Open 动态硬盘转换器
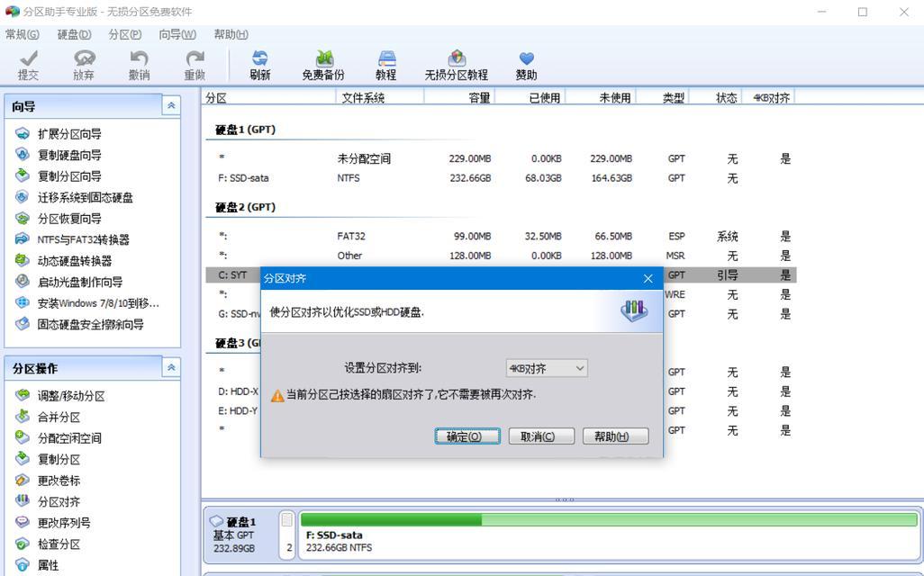 tap(63, 260)
